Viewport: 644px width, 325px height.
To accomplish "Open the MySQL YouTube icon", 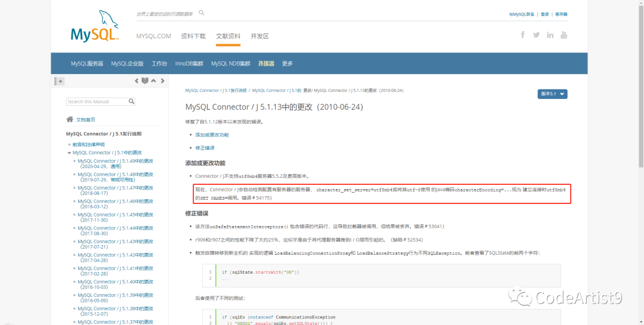I will click(564, 35).
